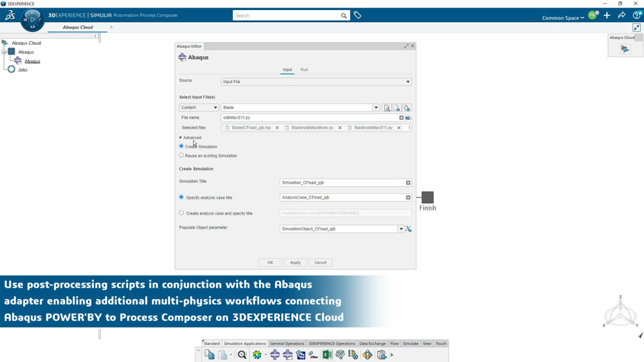
Task: Select Jobs in the tree
Action: [x=23, y=70]
